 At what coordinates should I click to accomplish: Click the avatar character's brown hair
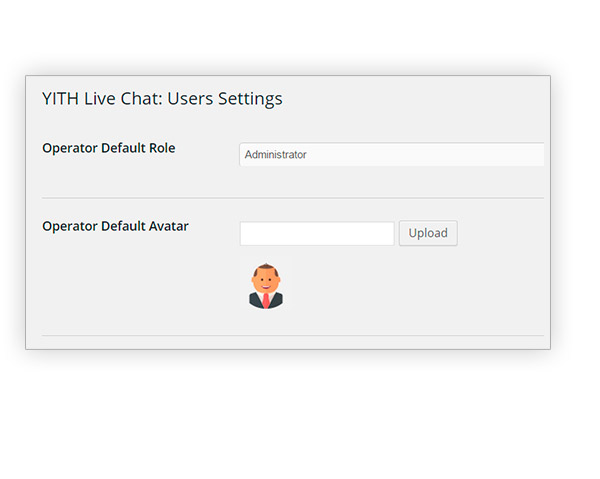[x=266, y=268]
